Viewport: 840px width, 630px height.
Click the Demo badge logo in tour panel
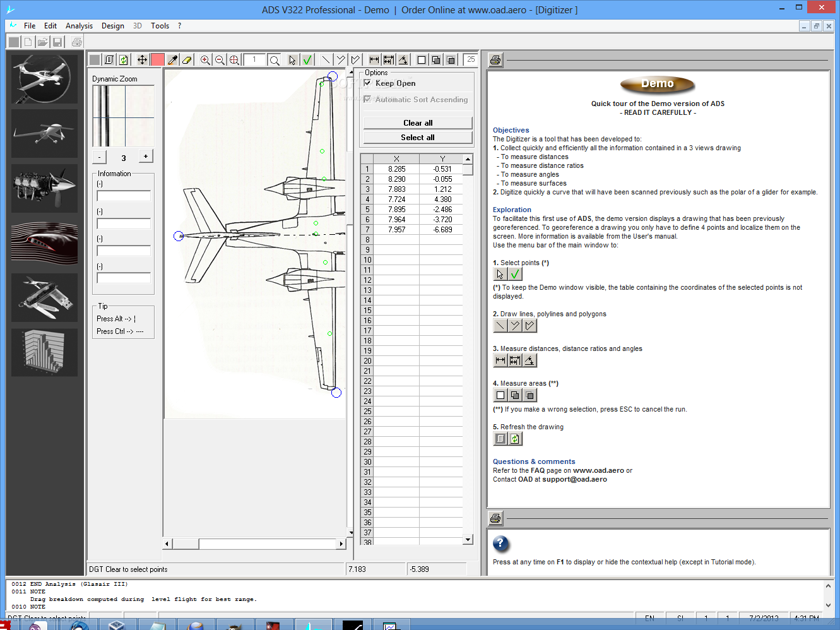658,84
